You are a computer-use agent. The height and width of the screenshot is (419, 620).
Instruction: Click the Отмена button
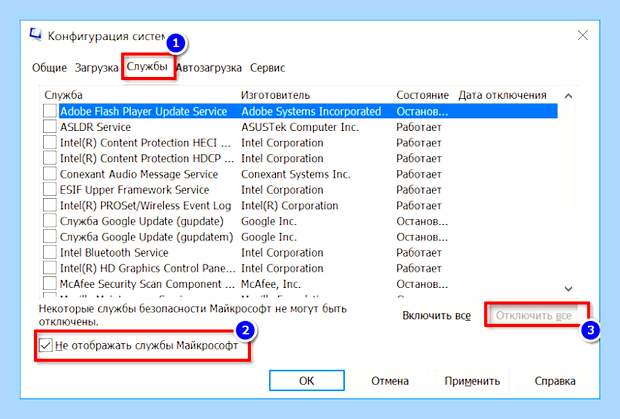click(390, 381)
